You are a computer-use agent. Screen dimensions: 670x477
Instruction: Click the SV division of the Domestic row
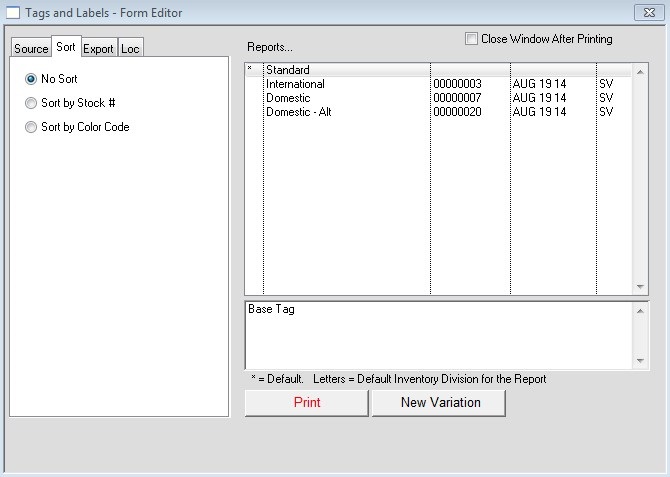tap(606, 98)
